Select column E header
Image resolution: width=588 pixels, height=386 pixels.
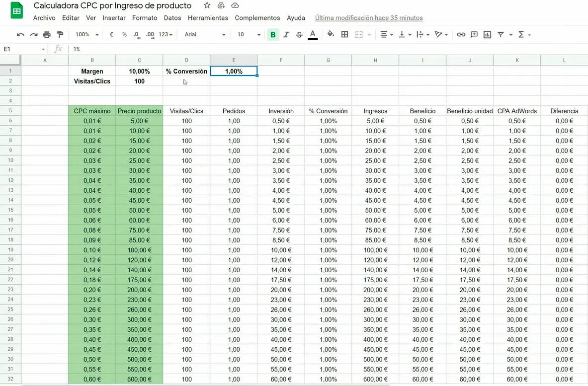pyautogui.click(x=234, y=60)
